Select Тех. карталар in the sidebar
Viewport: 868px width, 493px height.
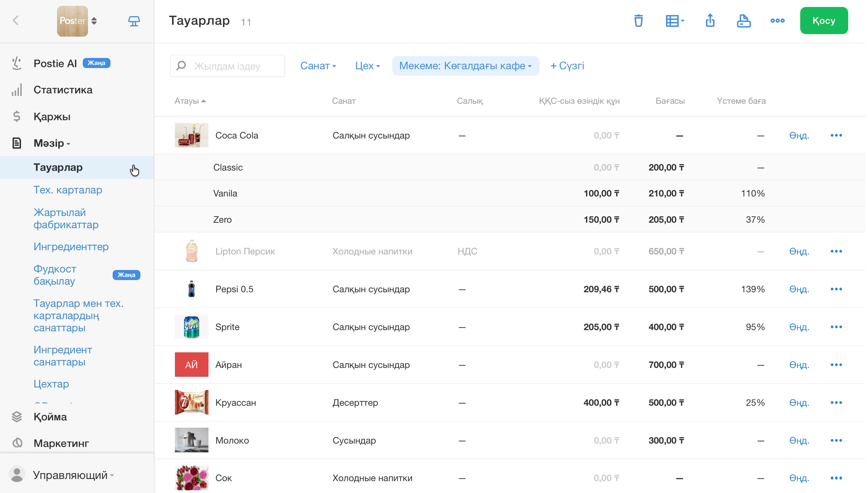coord(68,190)
